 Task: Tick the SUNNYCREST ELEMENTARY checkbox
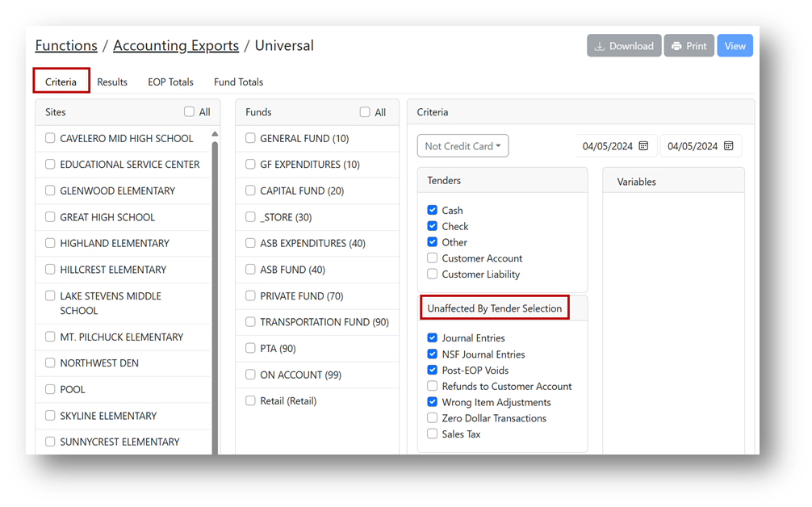coord(50,442)
